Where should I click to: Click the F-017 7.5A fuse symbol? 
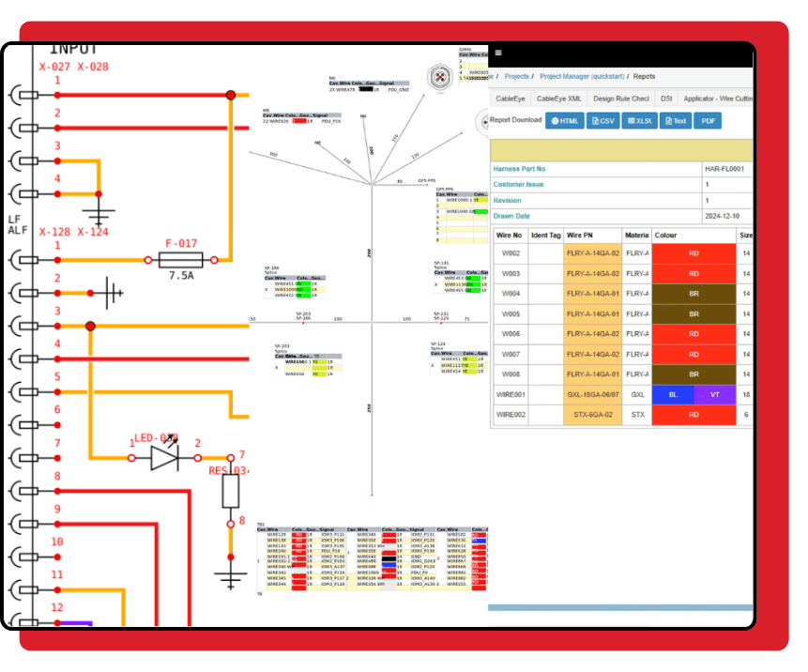tap(180, 260)
